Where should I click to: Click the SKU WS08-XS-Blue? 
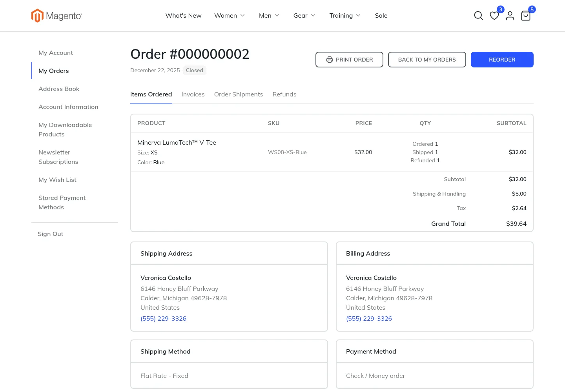point(287,152)
